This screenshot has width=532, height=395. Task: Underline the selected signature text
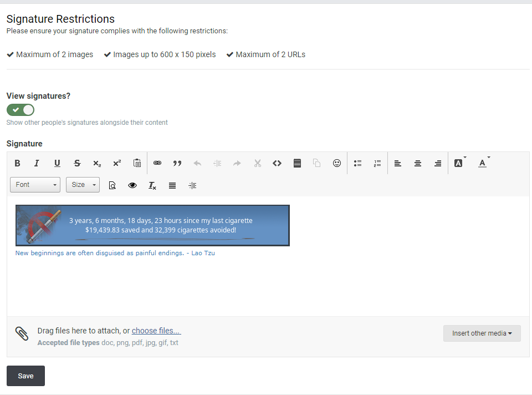[57, 163]
